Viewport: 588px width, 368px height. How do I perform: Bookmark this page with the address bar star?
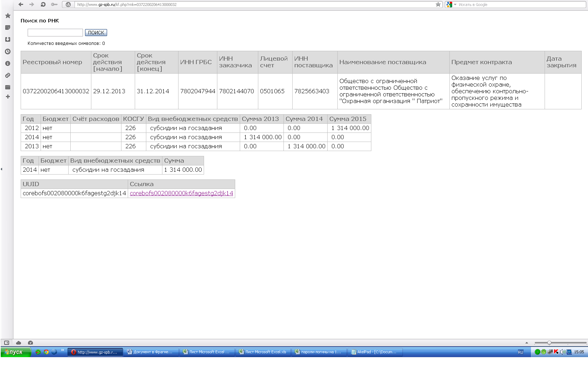438,5
